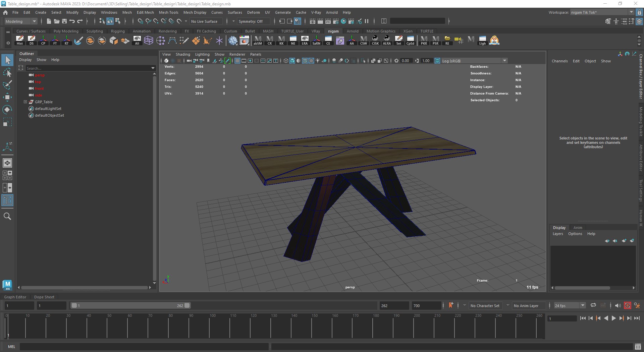644x352 pixels.
Task: Toggle auto keyframe button
Action: 628,306
